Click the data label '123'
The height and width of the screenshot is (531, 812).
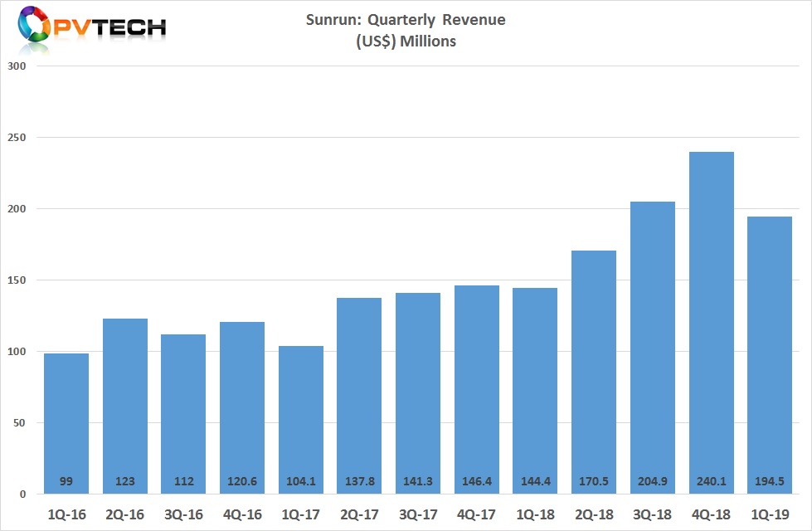point(124,481)
